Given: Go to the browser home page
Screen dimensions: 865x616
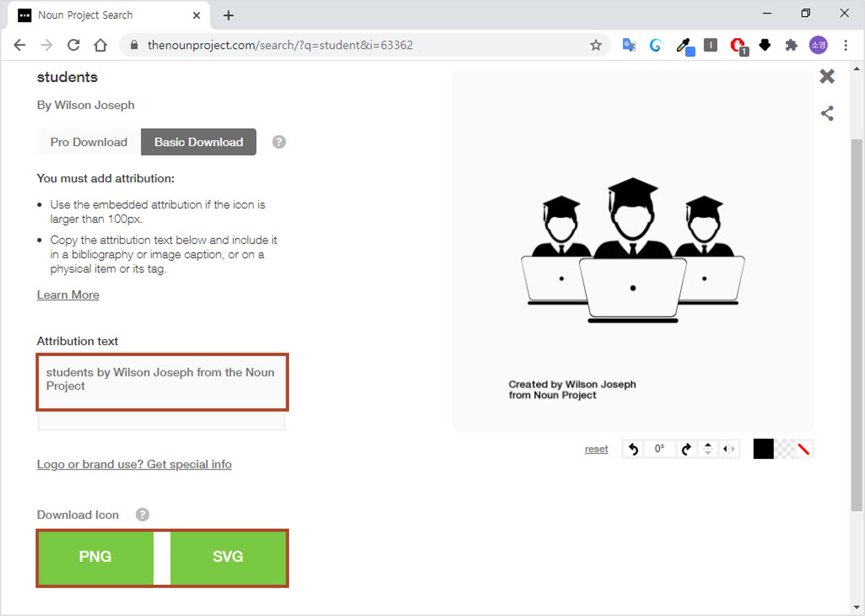Looking at the screenshot, I should tap(100, 45).
